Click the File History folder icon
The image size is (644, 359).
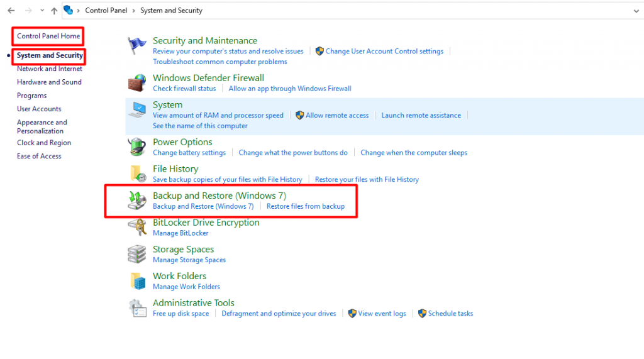[x=137, y=174]
